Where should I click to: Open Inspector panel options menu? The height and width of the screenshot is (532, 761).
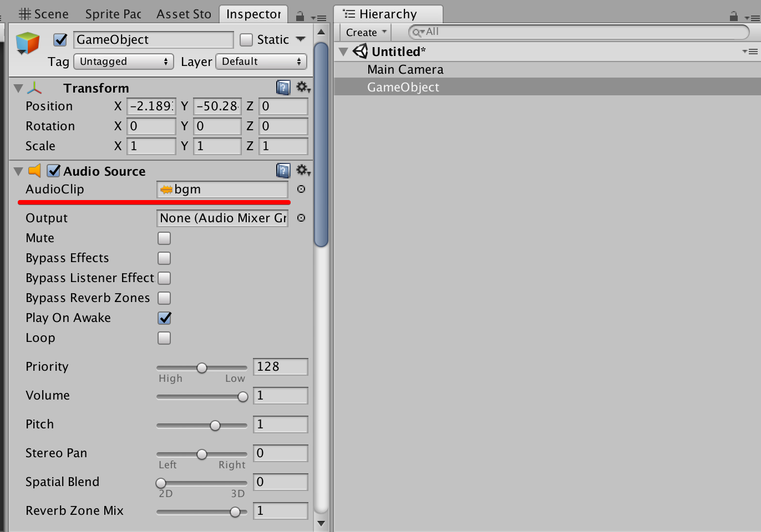pyautogui.click(x=318, y=18)
